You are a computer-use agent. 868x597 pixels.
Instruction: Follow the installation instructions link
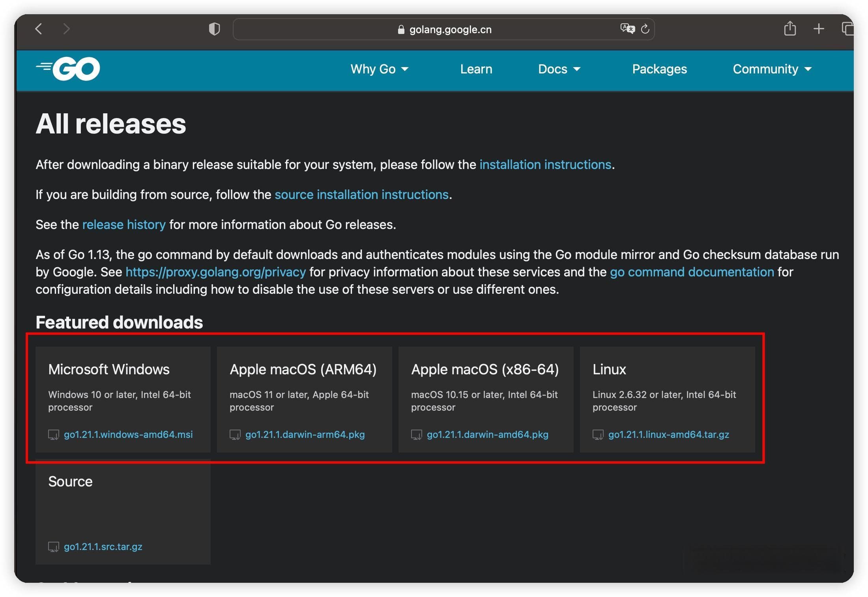tap(545, 165)
